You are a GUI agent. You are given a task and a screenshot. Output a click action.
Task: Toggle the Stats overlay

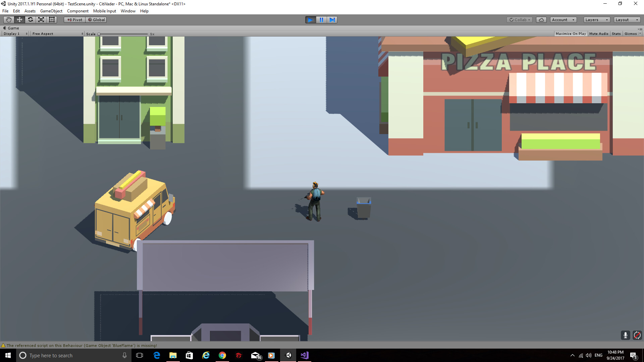coord(616,34)
